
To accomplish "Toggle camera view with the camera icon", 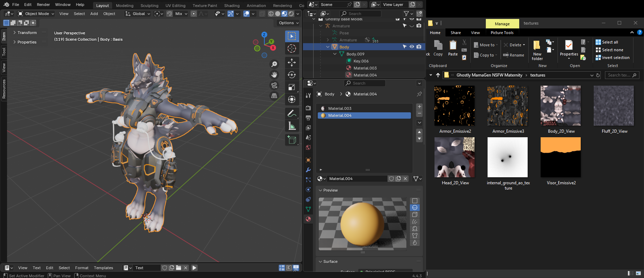I will click(274, 85).
